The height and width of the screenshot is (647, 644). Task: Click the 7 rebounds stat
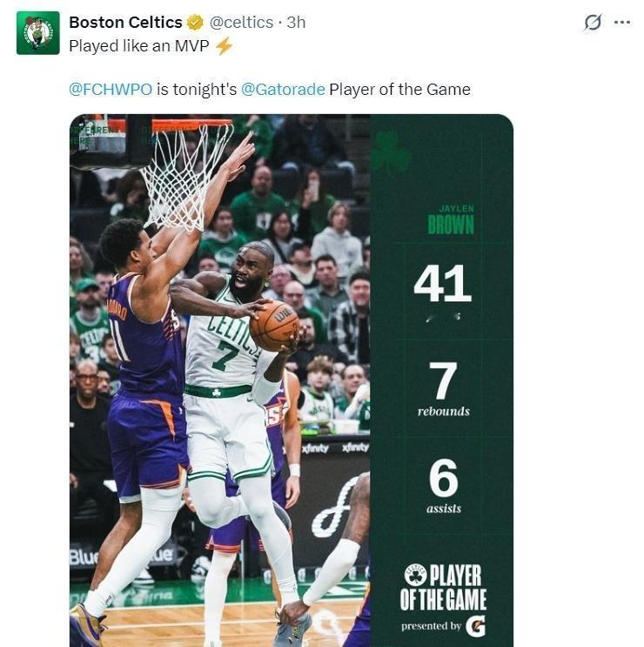coord(443,383)
